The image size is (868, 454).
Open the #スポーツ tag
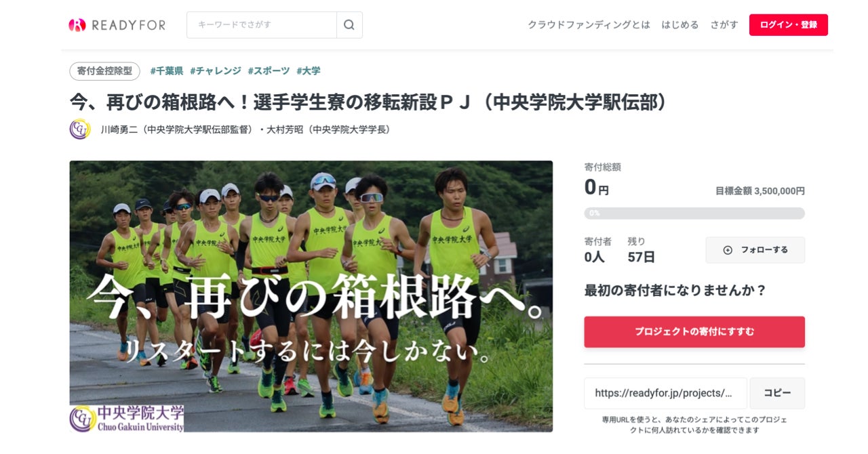pos(269,71)
